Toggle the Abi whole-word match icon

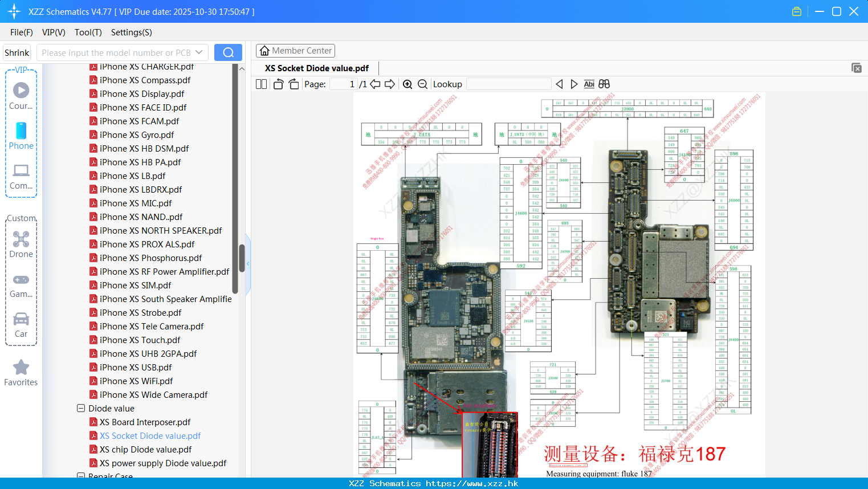tap(589, 84)
